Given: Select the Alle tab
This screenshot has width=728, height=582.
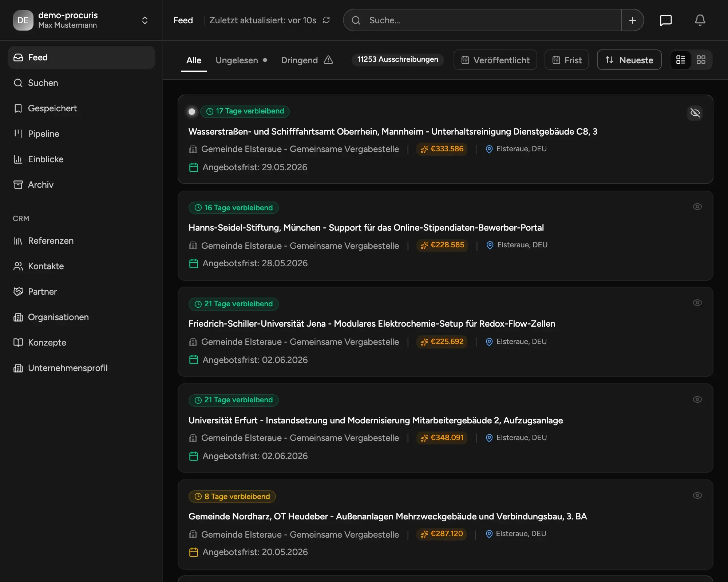Looking at the screenshot, I should click(x=194, y=60).
